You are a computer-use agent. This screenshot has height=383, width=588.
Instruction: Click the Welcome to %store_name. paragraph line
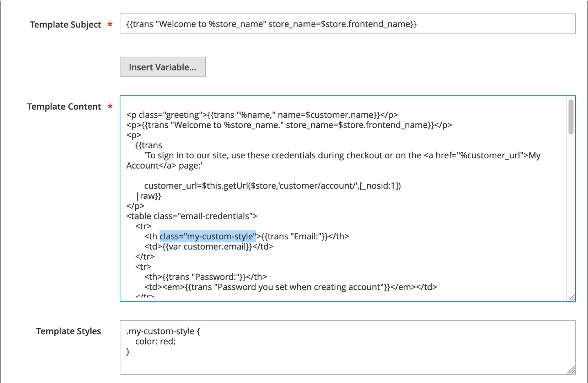tap(289, 125)
